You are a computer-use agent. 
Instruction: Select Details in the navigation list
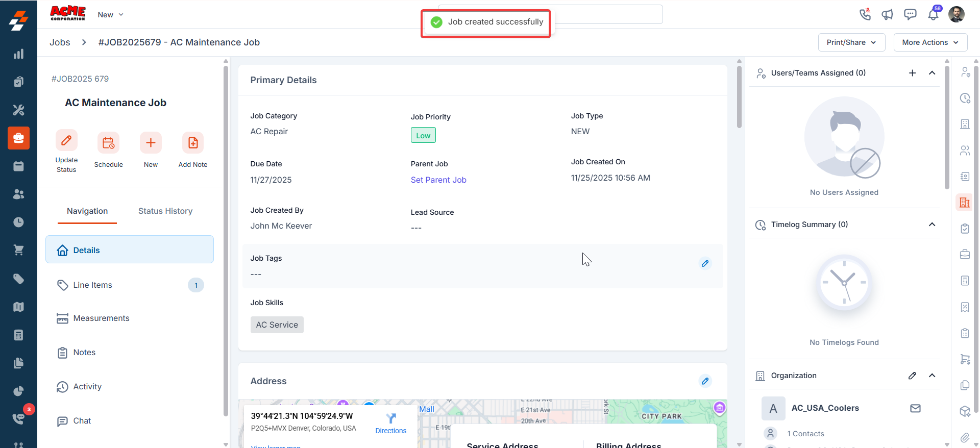[x=130, y=250]
